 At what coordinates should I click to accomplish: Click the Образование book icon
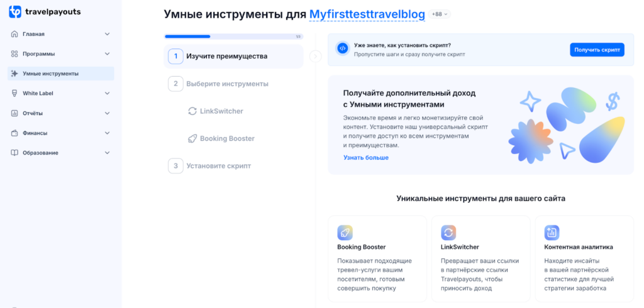[x=14, y=153]
